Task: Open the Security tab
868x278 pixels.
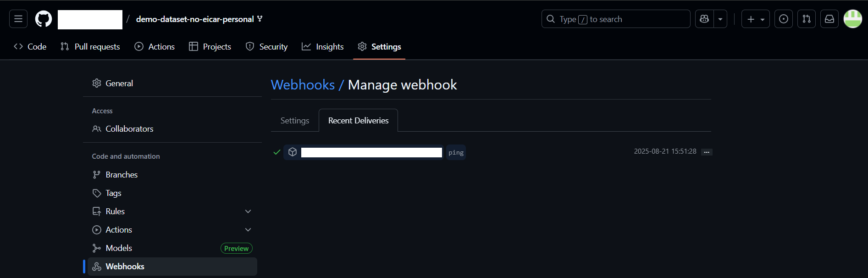Action: click(x=266, y=47)
